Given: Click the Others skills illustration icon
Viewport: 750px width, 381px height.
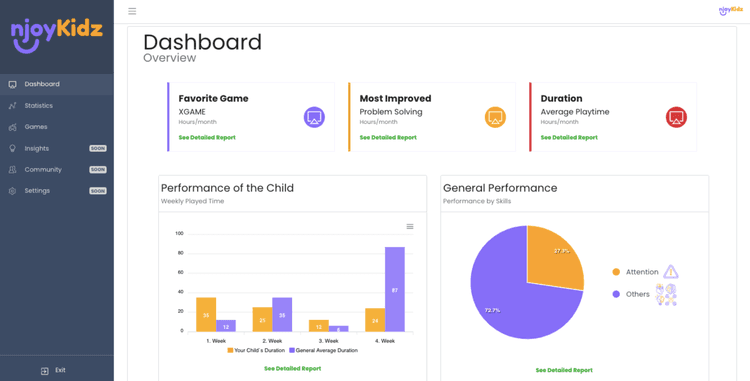Looking at the screenshot, I should click(x=666, y=294).
